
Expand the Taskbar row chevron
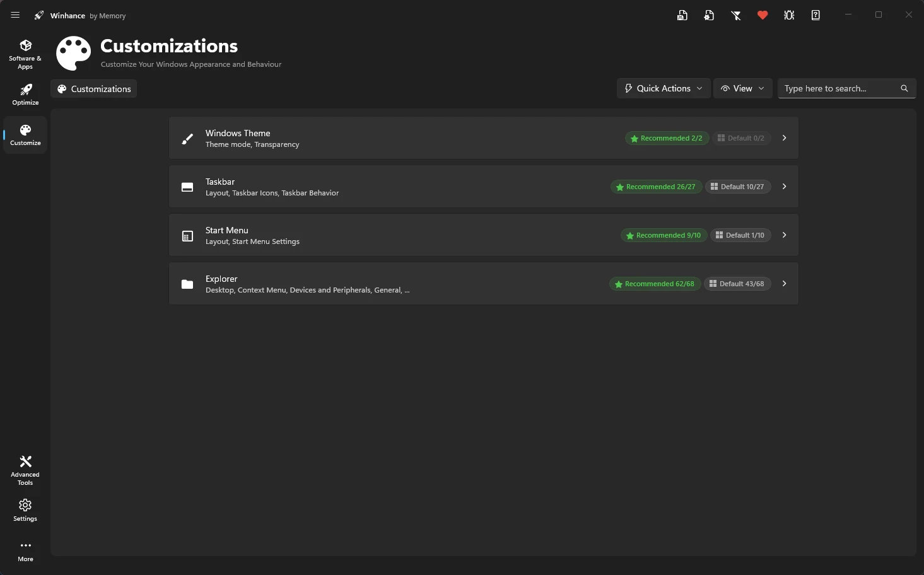[x=784, y=187]
